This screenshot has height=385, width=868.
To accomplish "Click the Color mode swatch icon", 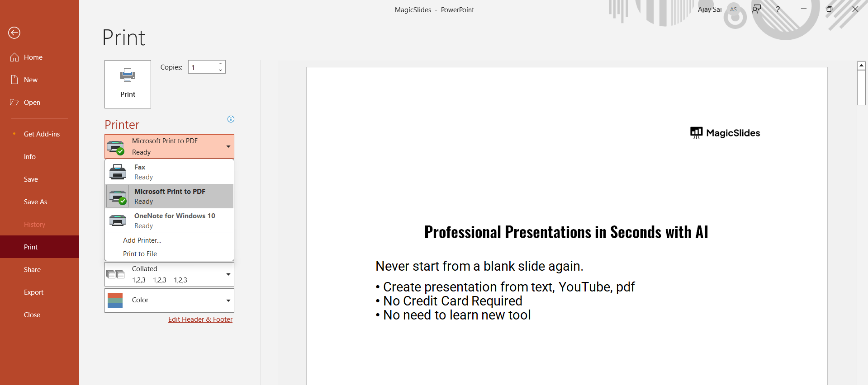I will pos(115,300).
